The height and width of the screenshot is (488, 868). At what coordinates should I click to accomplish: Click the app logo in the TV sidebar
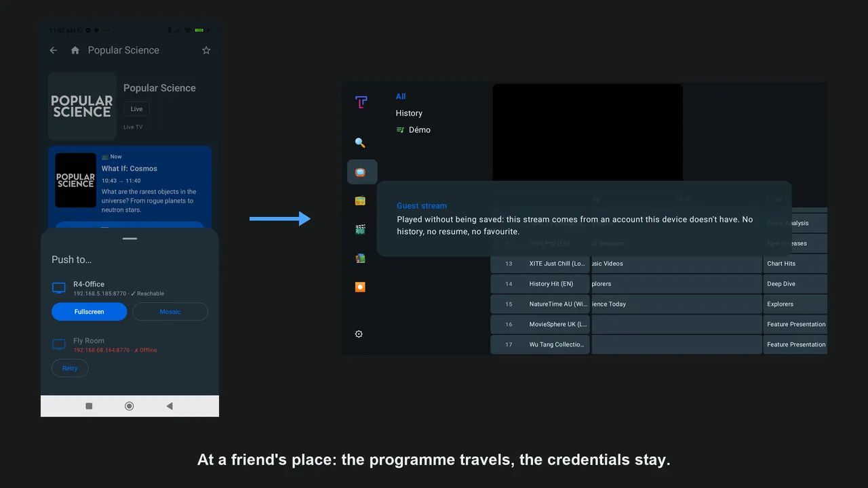click(x=361, y=102)
